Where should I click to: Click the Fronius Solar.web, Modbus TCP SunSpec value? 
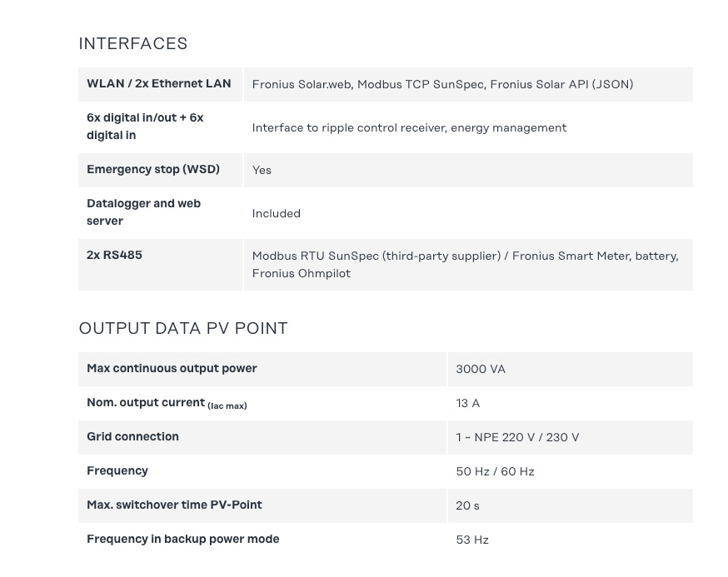[x=442, y=84]
